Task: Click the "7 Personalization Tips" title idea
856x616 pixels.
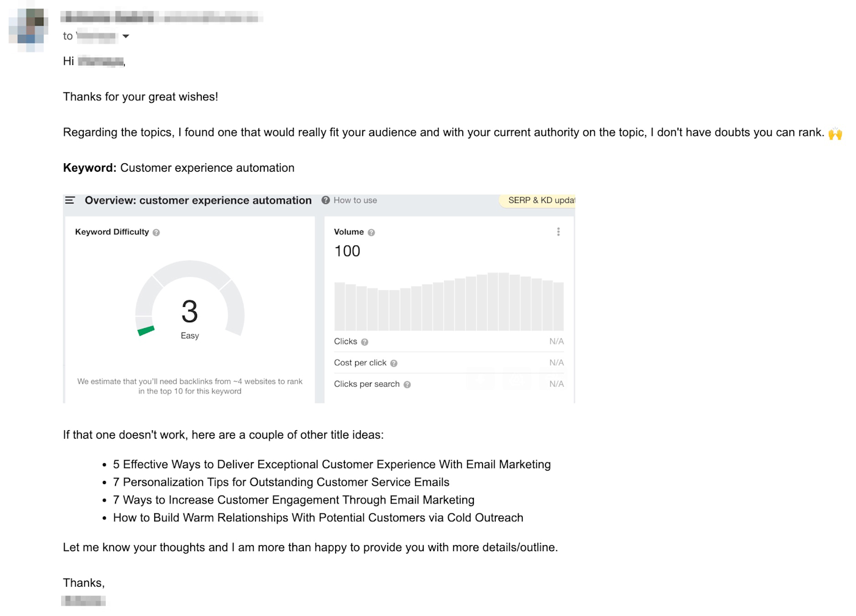Action: pyautogui.click(x=281, y=482)
